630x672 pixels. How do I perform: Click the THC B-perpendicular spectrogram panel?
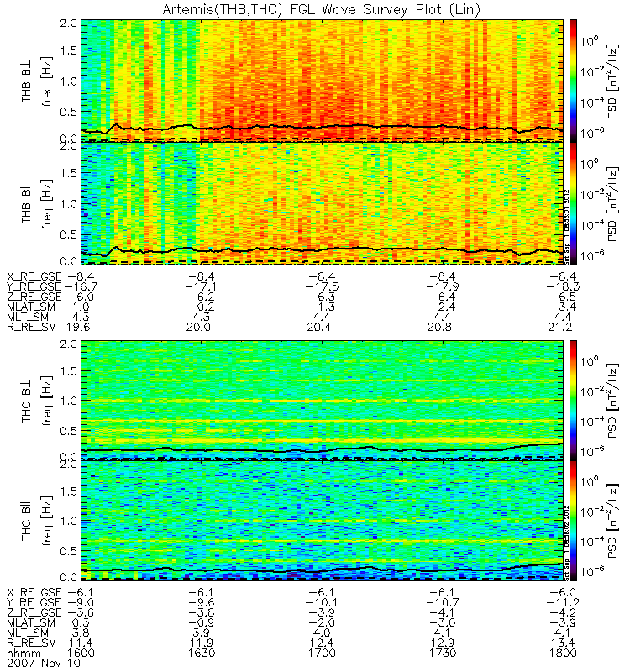click(322, 401)
